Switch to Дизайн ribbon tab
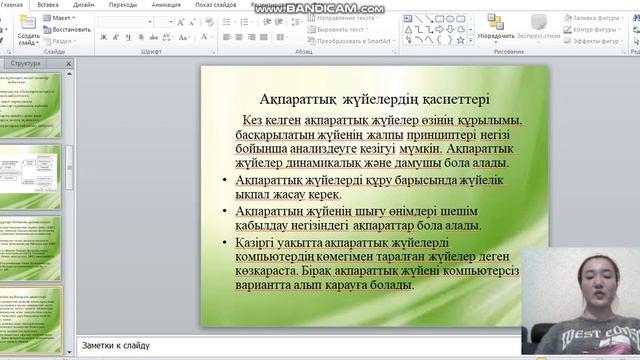This screenshot has height=360, width=640. coord(84,5)
